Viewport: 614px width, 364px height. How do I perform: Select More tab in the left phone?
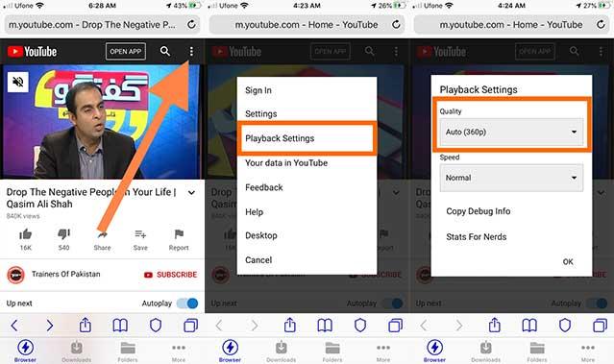(x=179, y=352)
